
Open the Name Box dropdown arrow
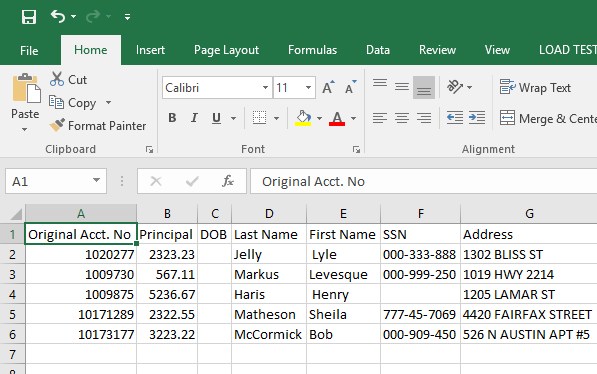(96, 181)
